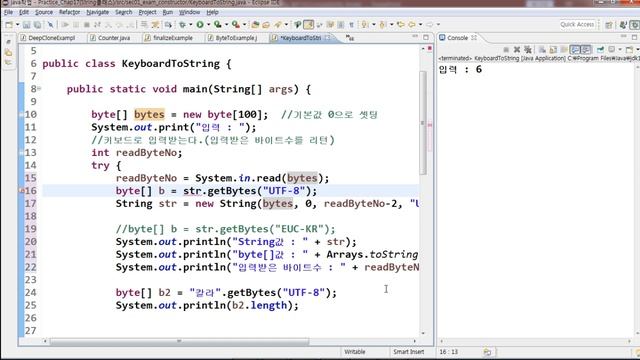Screen dimensions: 640x360
Task: Open the Next Annotation dropdown arrow
Action: click(x=374, y=24)
